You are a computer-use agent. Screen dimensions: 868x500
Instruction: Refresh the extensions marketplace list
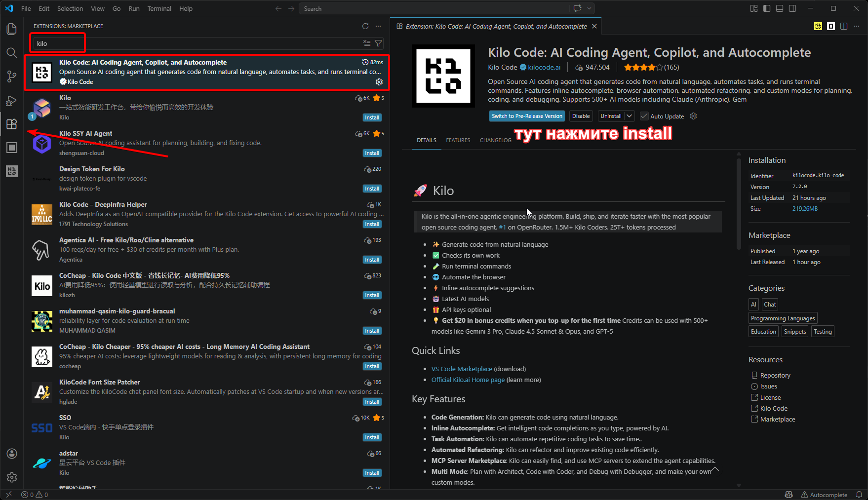click(x=365, y=26)
